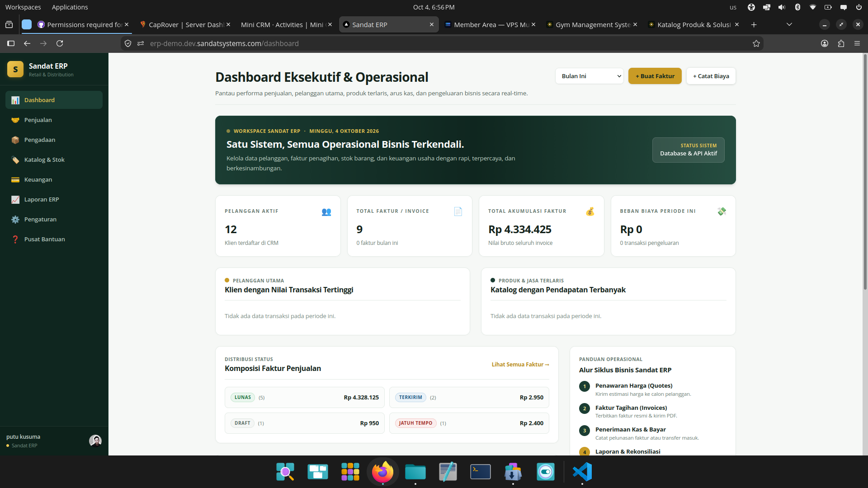Click the Sandat ERP logo badge
The width and height of the screenshot is (868, 488).
15,69
